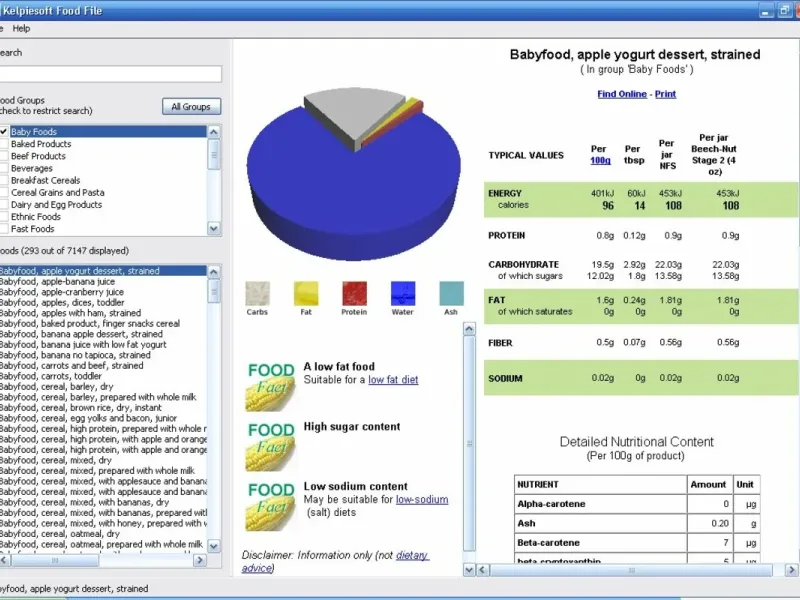Open the Help menu
The height and width of the screenshot is (600, 800).
21,29
